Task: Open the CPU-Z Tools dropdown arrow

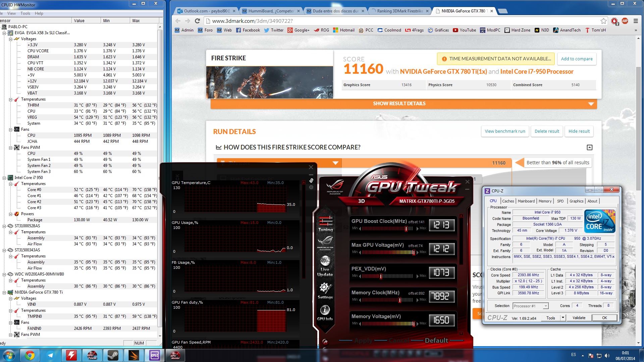Action: point(563,318)
